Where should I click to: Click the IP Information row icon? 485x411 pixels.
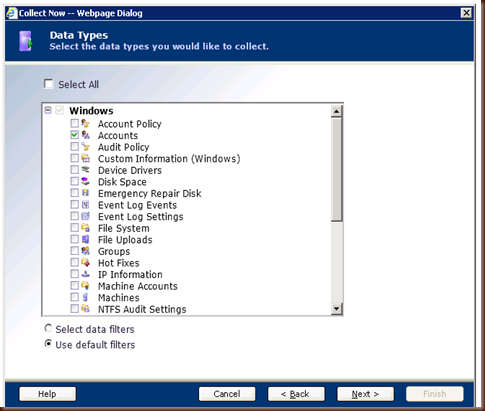[x=86, y=274]
